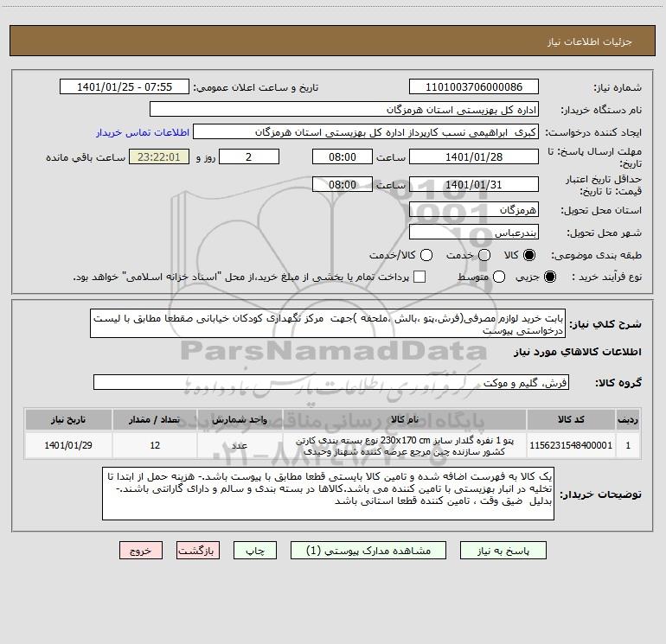666x644 pixels.
Task: Click the ساعت باقی مانده label
Action: pos(86,157)
